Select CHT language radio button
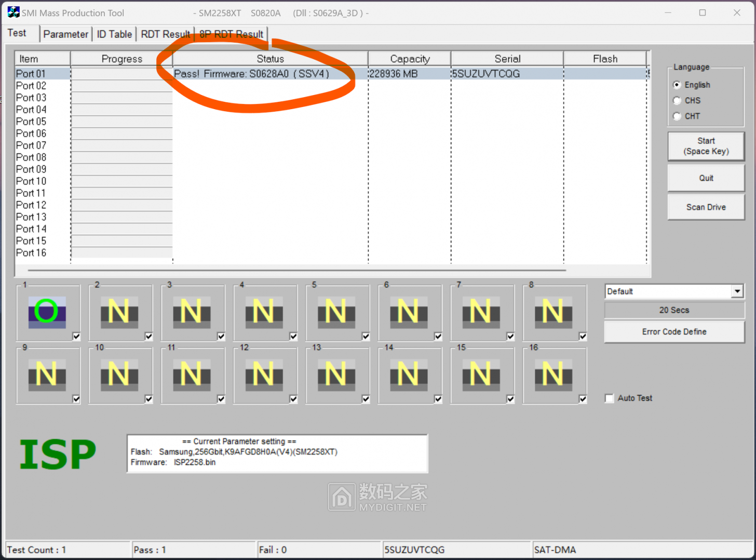This screenshot has width=756, height=560. [x=677, y=116]
